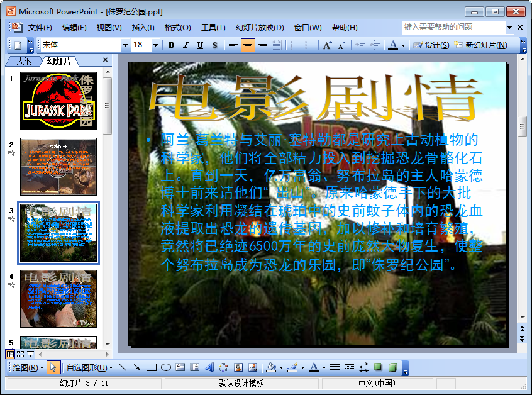This screenshot has height=395, width=532.
Task: Select slide 1 Jurassic Park thumbnail
Action: [x=58, y=101]
